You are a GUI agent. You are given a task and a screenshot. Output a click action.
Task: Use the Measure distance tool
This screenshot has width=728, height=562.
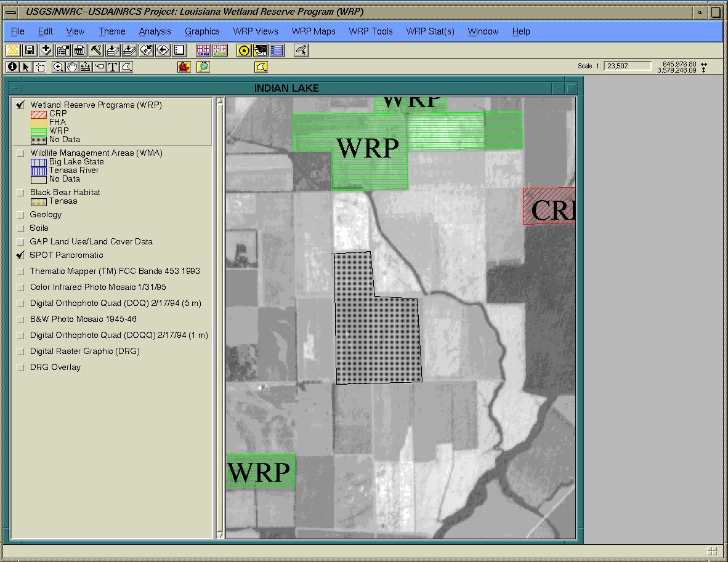[x=86, y=66]
